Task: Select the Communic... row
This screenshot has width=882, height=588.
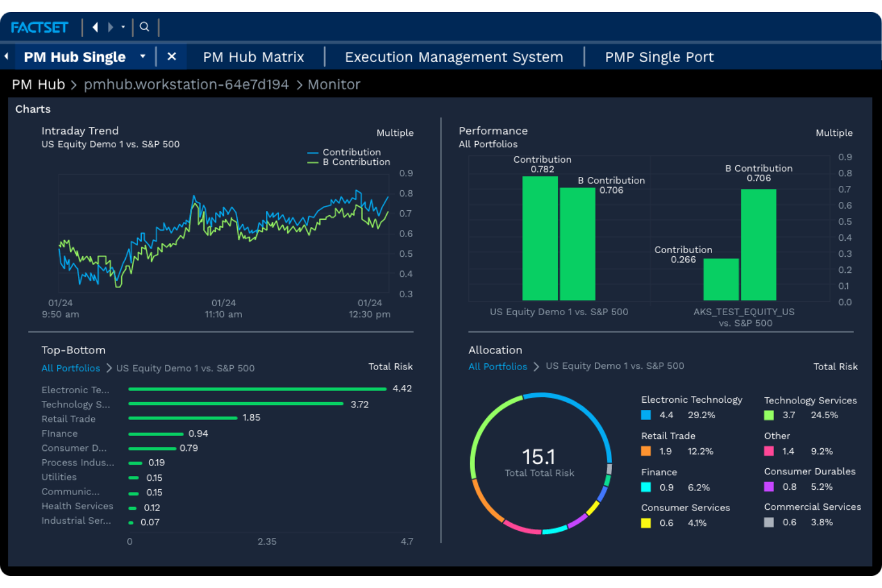Action: pos(102,492)
